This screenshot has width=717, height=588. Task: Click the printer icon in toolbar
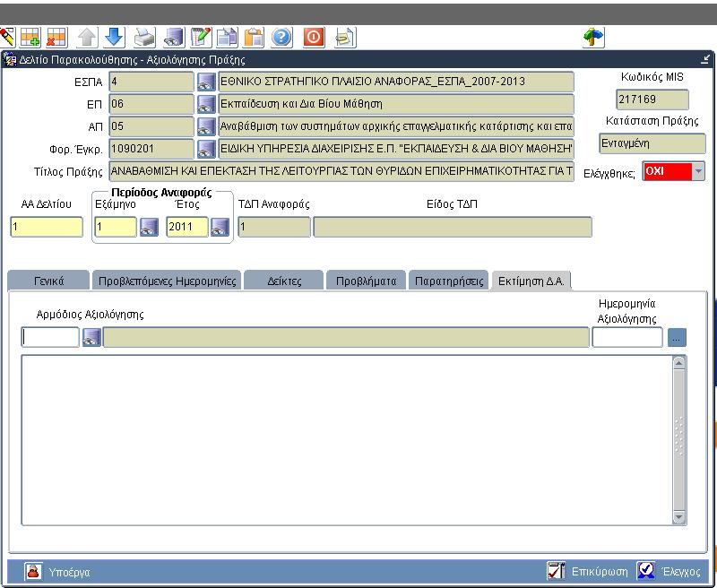[x=144, y=37]
